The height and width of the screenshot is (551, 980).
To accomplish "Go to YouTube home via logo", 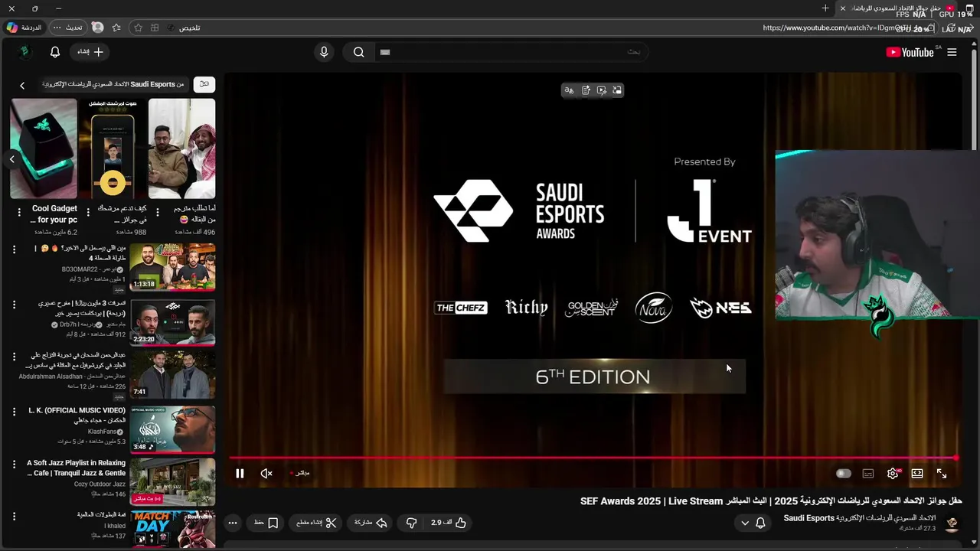I will [910, 52].
